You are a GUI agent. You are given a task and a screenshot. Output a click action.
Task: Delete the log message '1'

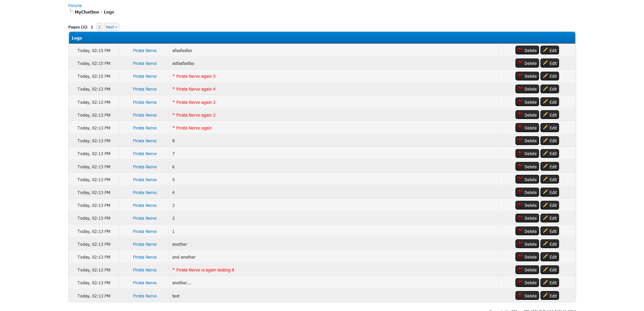[527, 232]
